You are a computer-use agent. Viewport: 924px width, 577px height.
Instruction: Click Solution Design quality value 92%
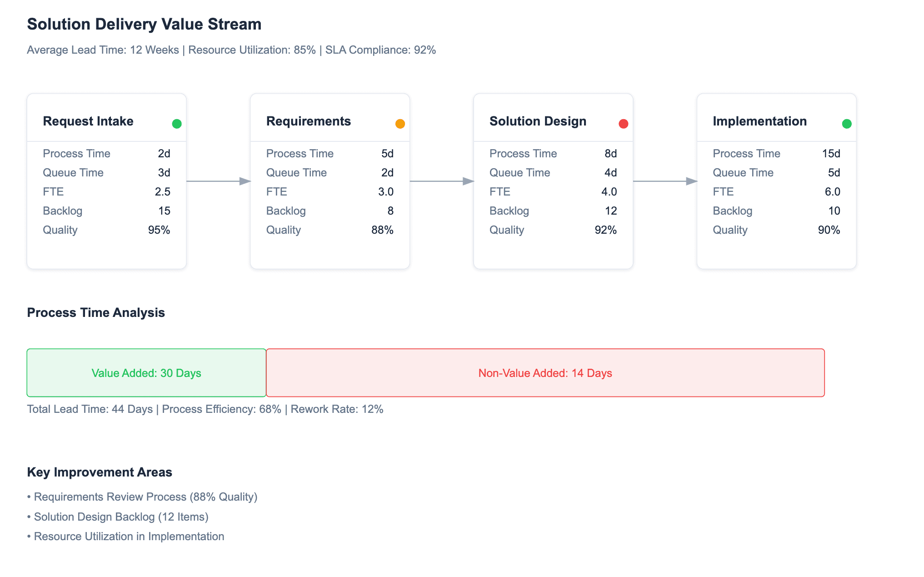pyautogui.click(x=606, y=230)
